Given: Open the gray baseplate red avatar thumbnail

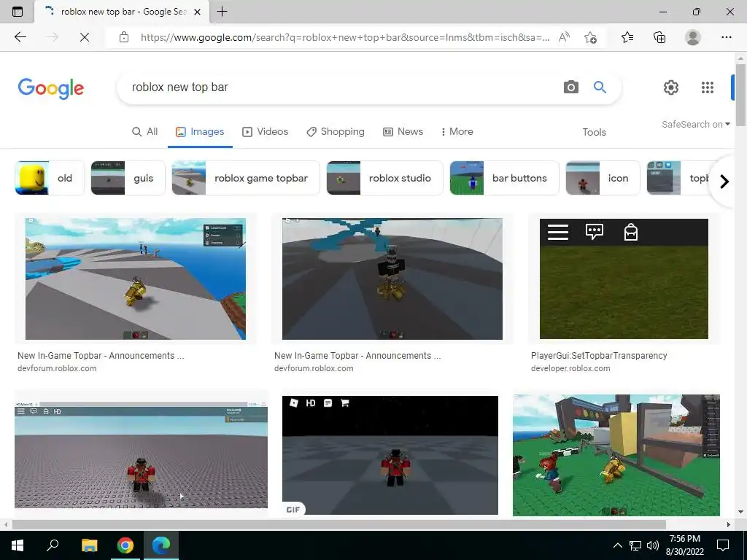Looking at the screenshot, I should click(141, 455).
